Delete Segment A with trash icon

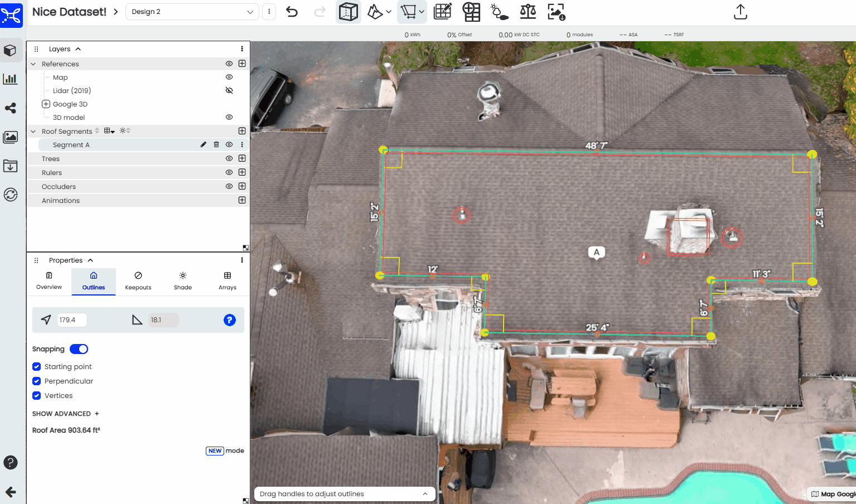(x=216, y=144)
